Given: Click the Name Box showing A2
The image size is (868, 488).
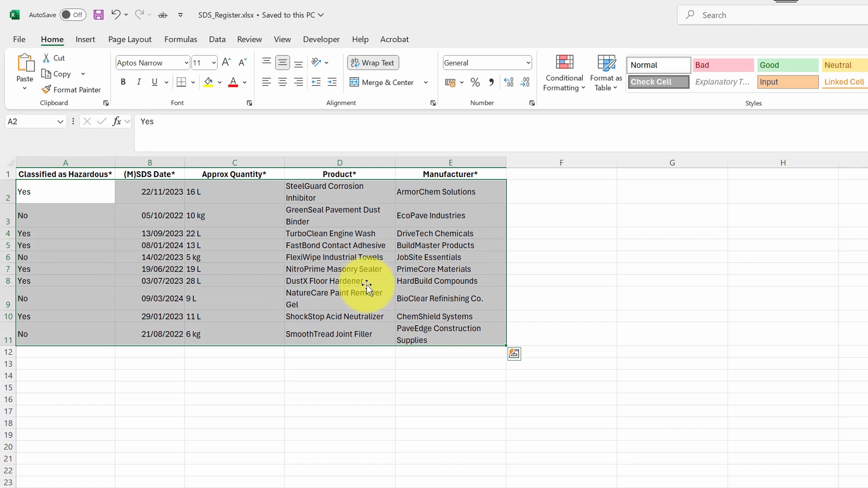Looking at the screenshot, I should [x=31, y=121].
